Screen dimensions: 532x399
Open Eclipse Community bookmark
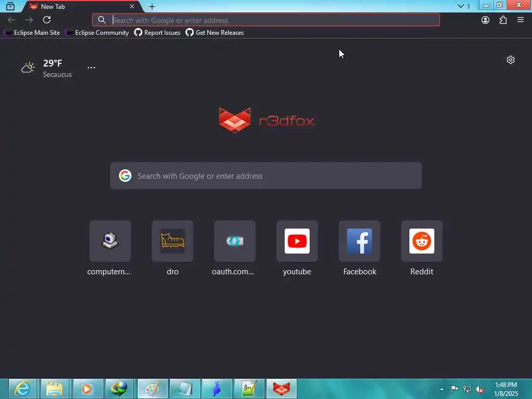point(97,33)
